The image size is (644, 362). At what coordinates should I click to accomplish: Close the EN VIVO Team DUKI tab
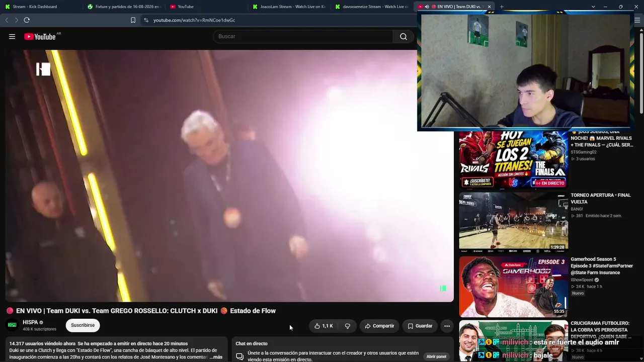pyautogui.click(x=489, y=7)
